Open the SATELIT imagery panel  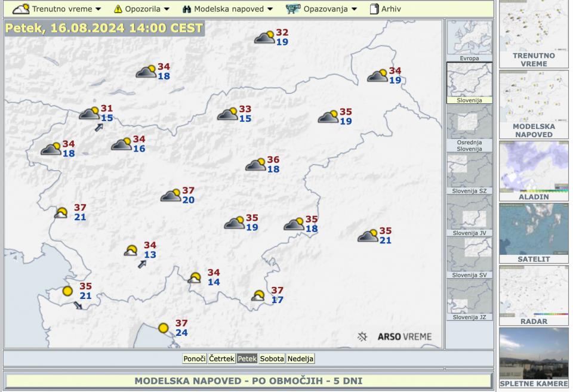[534, 233]
